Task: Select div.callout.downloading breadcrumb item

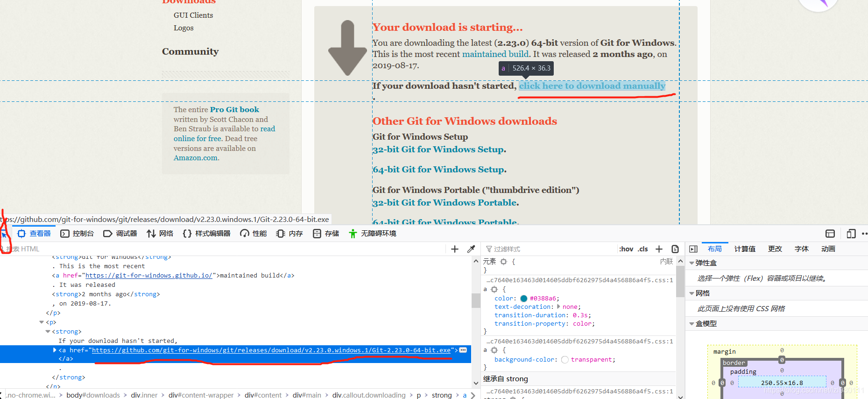Action: [369, 395]
